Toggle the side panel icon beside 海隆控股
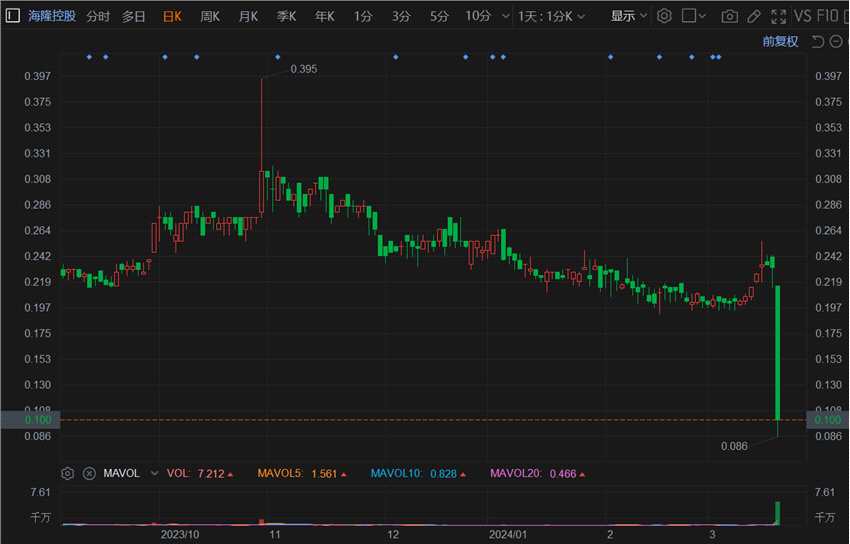 point(12,16)
